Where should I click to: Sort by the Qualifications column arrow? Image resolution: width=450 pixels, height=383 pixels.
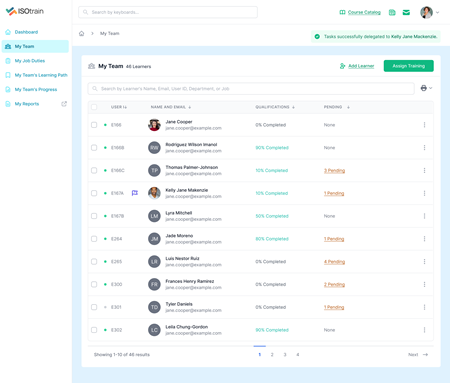(x=293, y=107)
